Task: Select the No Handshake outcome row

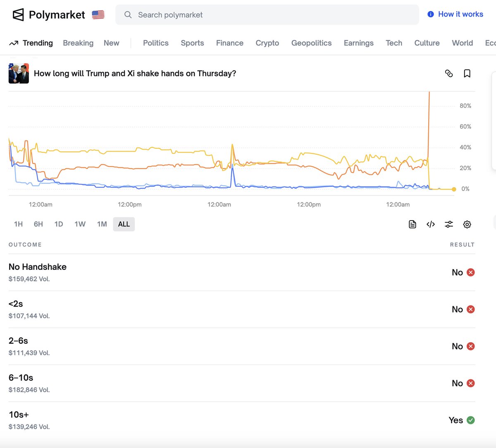Action: (x=37, y=267)
